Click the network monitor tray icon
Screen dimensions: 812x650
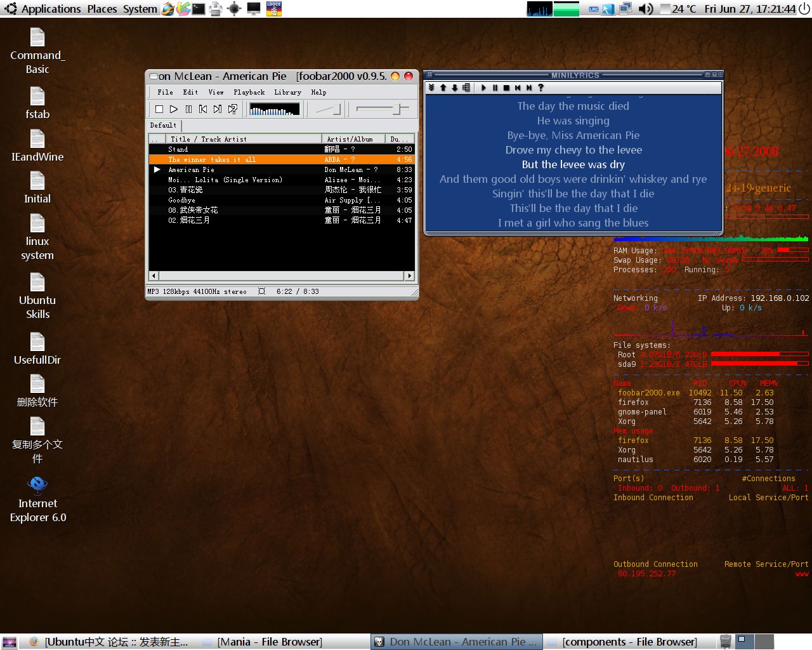click(x=626, y=9)
